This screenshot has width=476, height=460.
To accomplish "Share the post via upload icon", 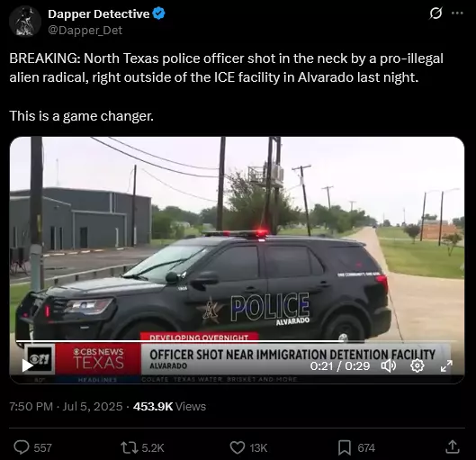I will tap(453, 446).
